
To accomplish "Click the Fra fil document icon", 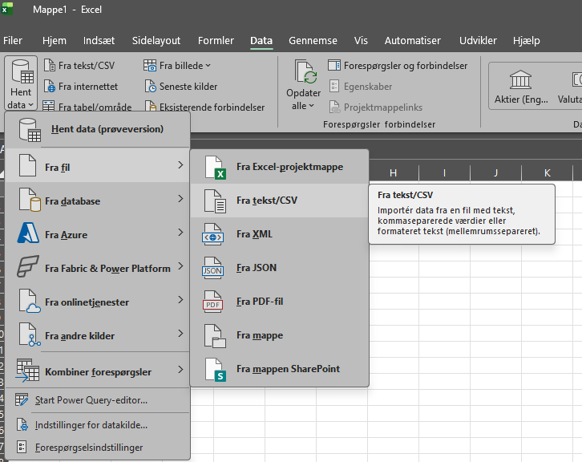I will point(27,166).
